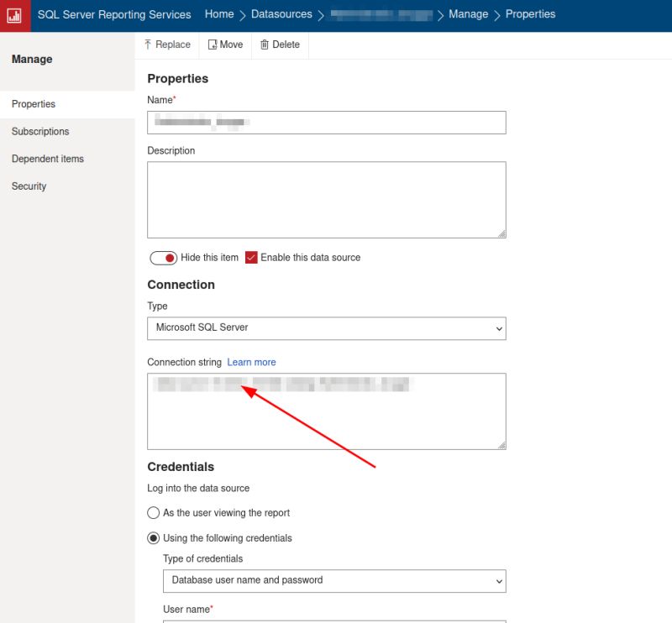Viewport: 672px width, 623px height.
Task: Go to Datasources in the breadcrumb
Action: (281, 14)
